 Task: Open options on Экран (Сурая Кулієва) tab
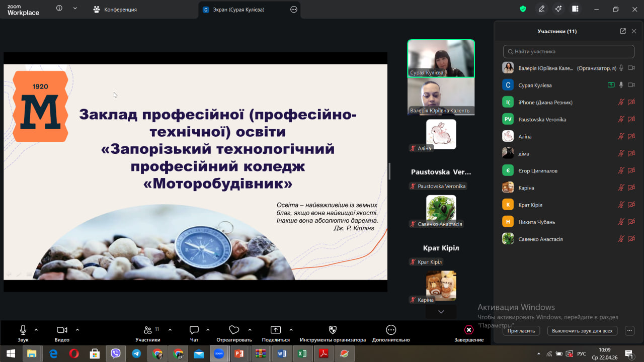[x=294, y=10]
